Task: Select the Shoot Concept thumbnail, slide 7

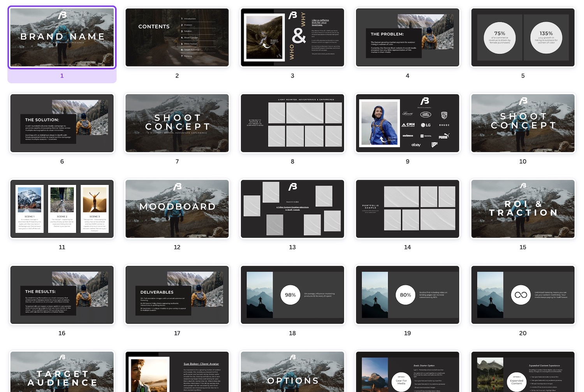Action: coord(177,123)
